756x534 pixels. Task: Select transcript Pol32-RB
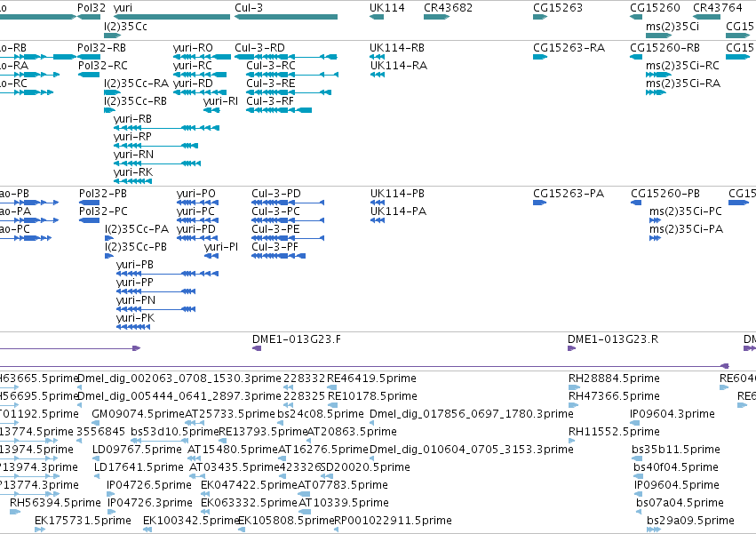89,57
